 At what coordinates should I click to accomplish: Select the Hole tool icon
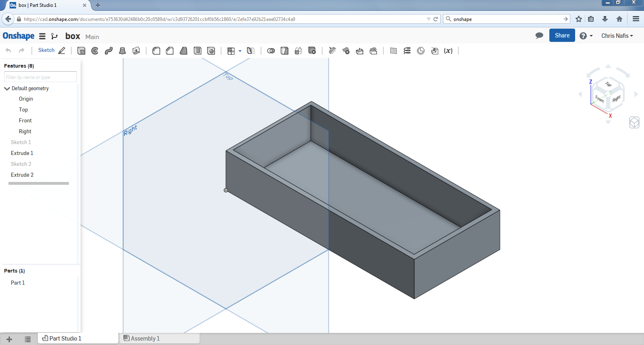click(x=211, y=51)
